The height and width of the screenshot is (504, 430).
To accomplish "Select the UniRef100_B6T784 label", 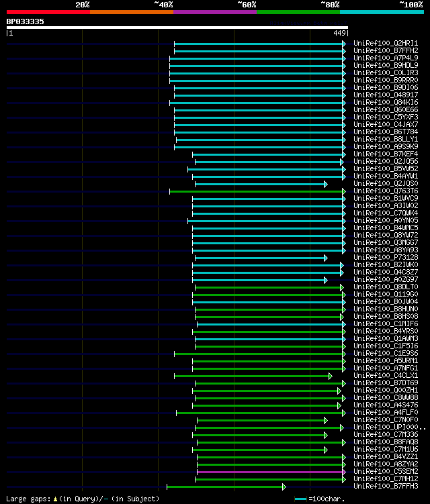I will [x=386, y=132].
